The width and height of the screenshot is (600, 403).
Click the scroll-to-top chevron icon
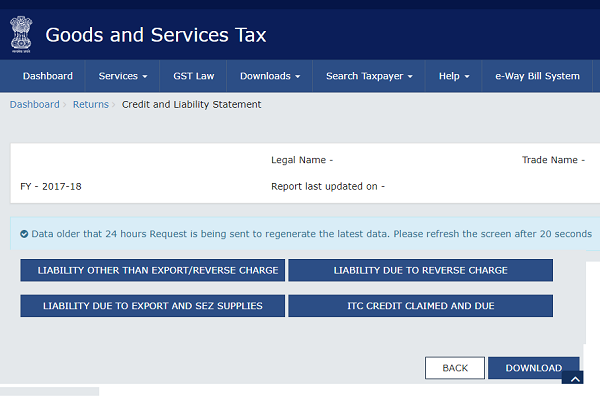click(574, 378)
